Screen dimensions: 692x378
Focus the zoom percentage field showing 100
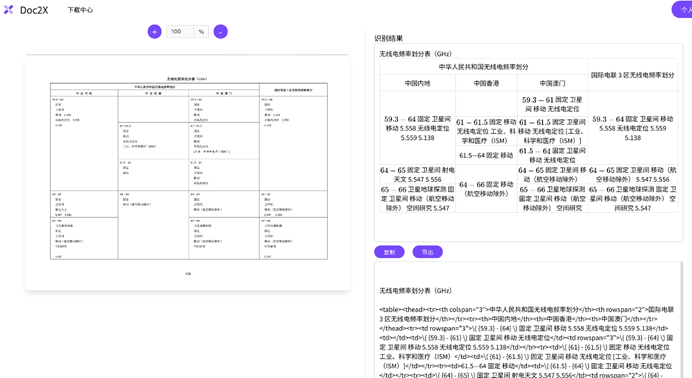pos(180,32)
